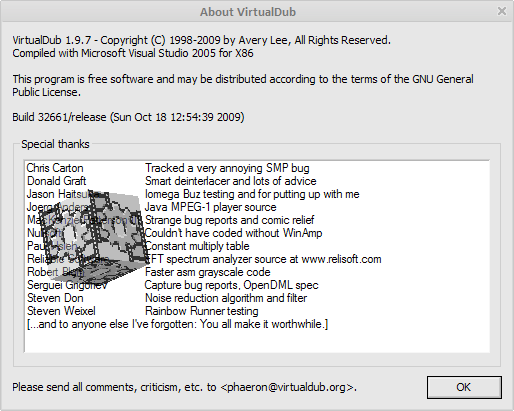Click the VirtualDub 1.9.7 copyright line
This screenshot has height=411, width=514.
pos(201,40)
